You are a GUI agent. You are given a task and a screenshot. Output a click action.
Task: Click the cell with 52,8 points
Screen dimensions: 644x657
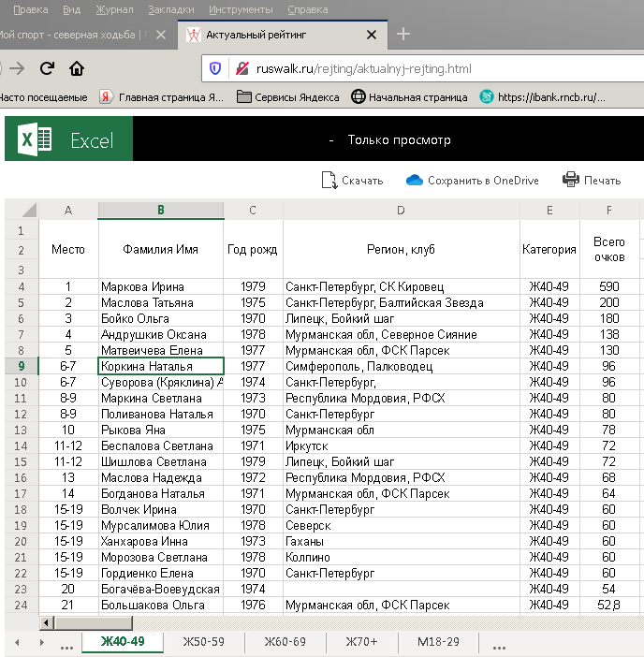[609, 606]
